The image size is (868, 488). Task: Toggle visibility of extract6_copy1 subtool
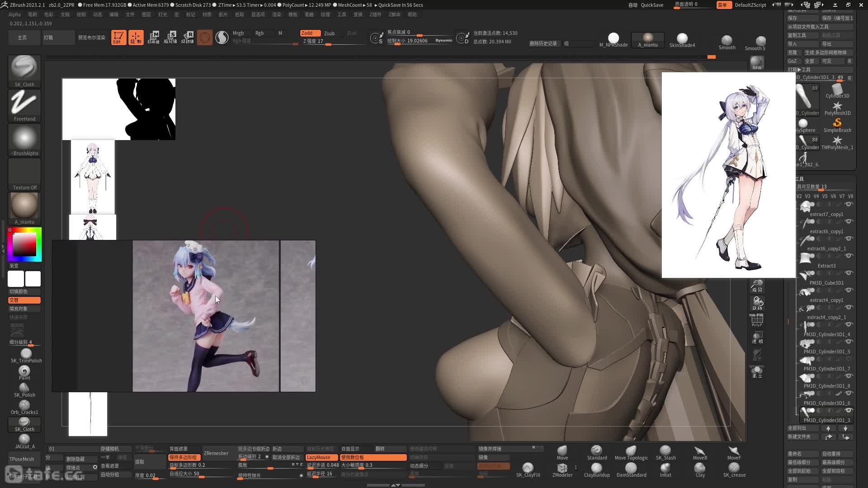849,221
